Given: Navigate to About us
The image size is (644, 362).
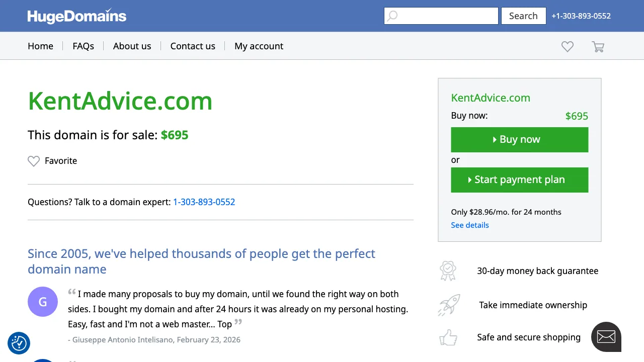Looking at the screenshot, I should (132, 46).
